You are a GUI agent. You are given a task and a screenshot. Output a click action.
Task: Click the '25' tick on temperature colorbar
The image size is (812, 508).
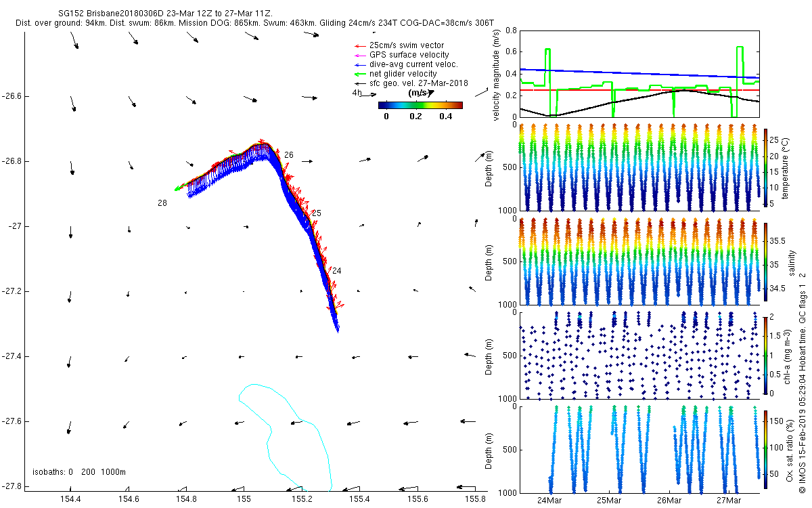point(775,140)
